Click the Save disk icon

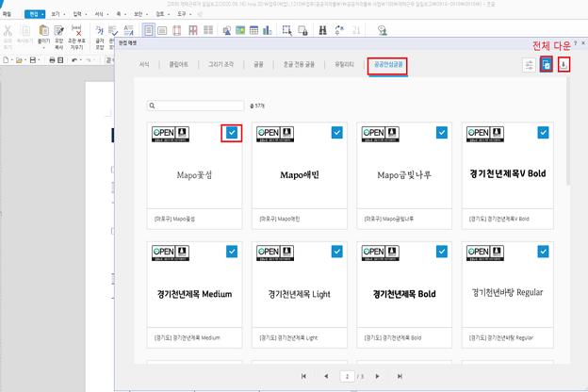pyautogui.click(x=33, y=60)
